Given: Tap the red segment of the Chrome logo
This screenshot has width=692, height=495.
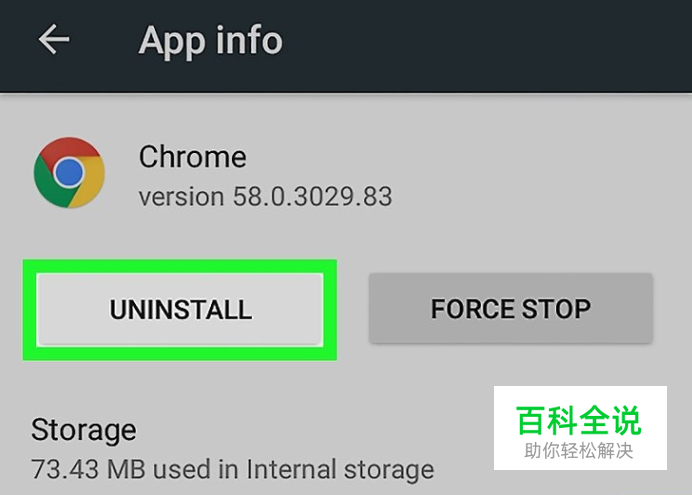Looking at the screenshot, I should coord(68,148).
